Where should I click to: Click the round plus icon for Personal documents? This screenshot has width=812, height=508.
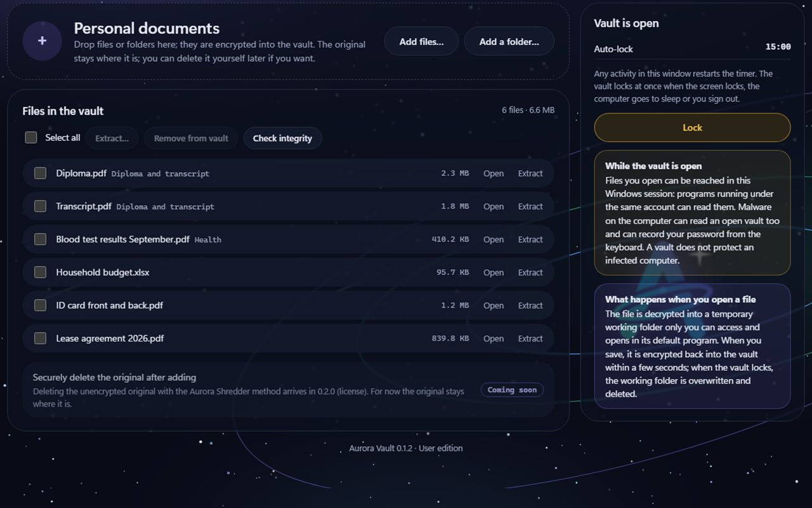[x=42, y=41]
